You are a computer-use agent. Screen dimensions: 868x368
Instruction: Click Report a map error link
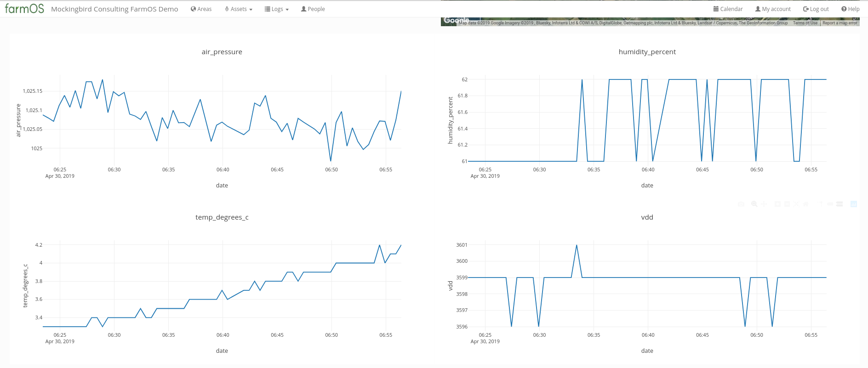pyautogui.click(x=839, y=23)
